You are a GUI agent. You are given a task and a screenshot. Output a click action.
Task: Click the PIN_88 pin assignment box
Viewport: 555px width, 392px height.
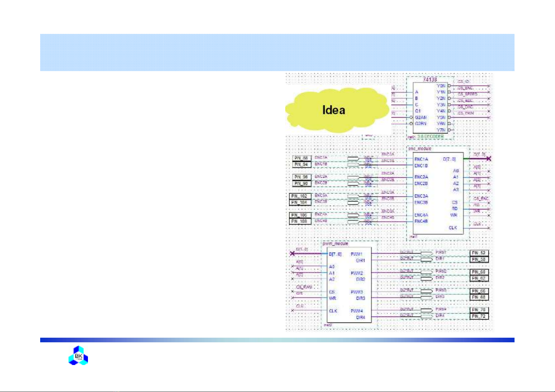coord(302,158)
